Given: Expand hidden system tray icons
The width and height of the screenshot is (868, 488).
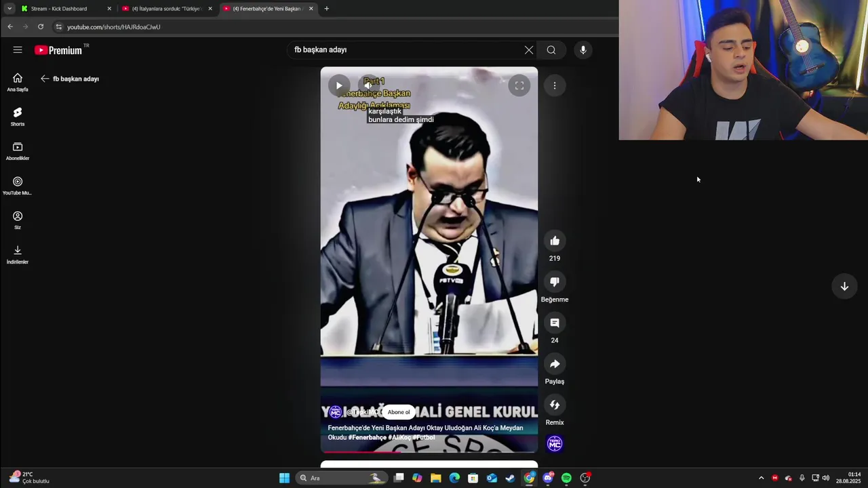Looking at the screenshot, I should click(x=761, y=478).
